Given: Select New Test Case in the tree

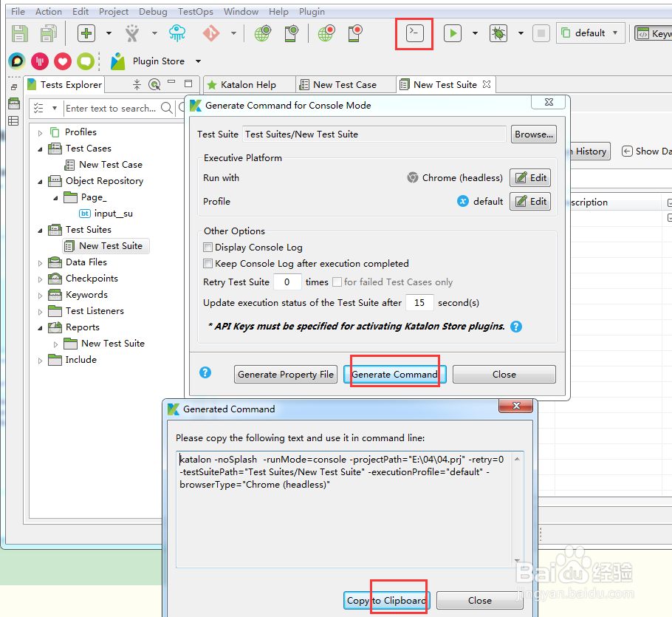Looking at the screenshot, I should pos(111,165).
